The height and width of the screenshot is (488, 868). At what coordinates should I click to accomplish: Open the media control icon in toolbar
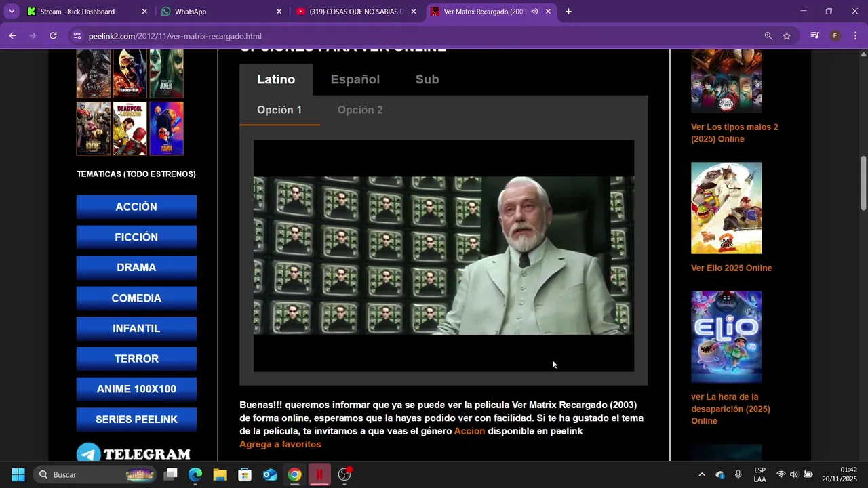point(815,36)
